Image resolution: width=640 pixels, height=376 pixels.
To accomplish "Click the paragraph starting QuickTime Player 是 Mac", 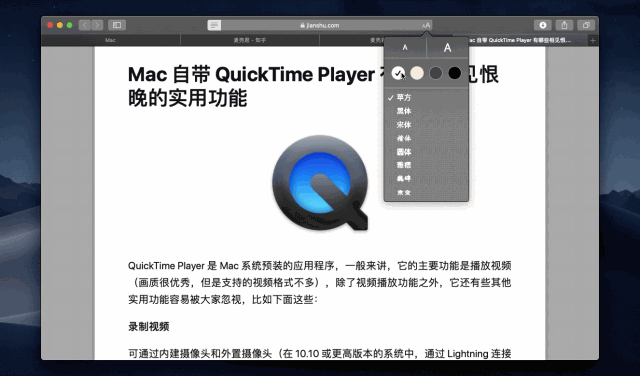I will click(x=320, y=283).
